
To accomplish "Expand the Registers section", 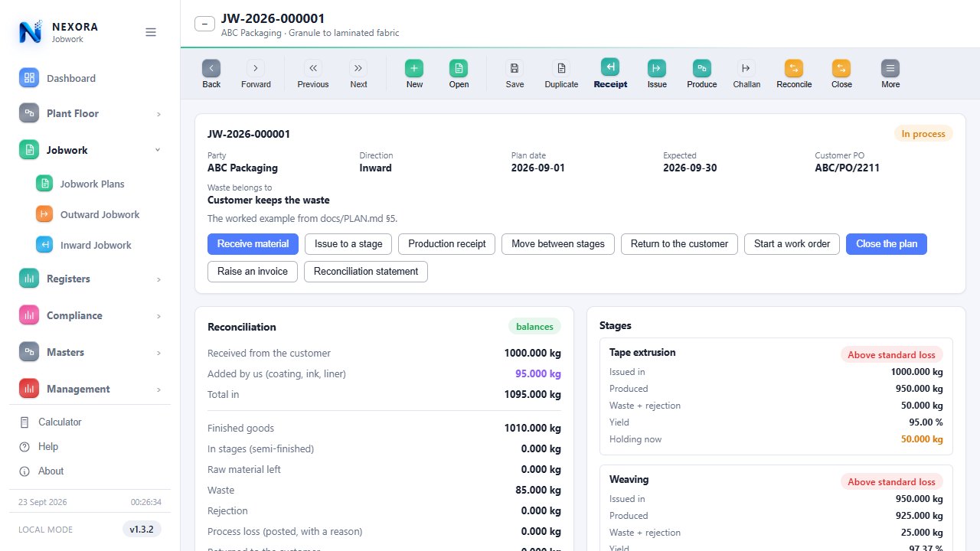I will coord(90,279).
